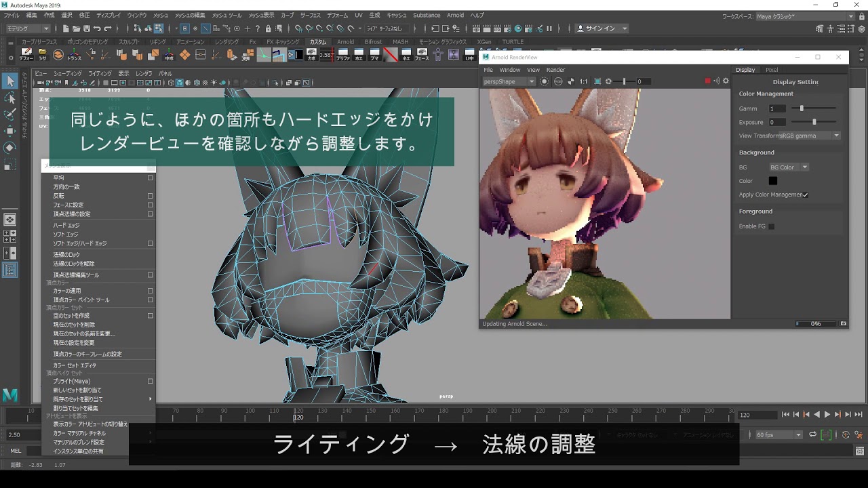The width and height of the screenshot is (868, 488).
Task: Adjust the Exposure slider
Action: tap(814, 122)
